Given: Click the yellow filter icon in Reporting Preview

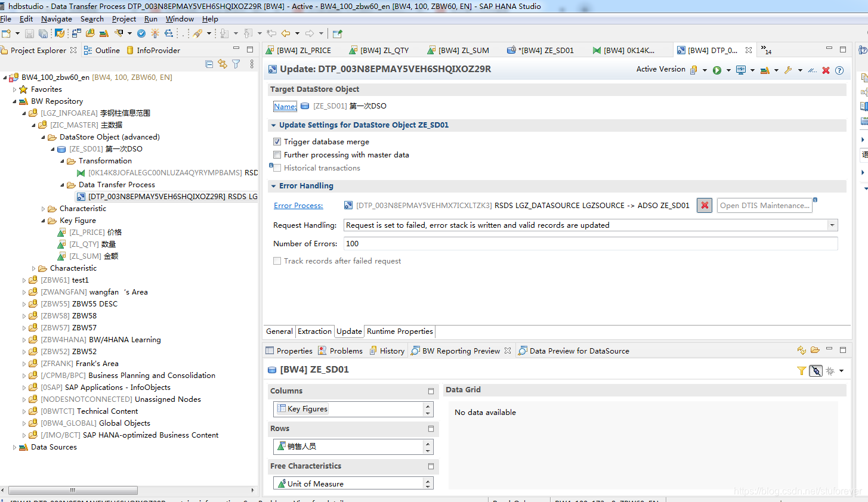Looking at the screenshot, I should 801,371.
